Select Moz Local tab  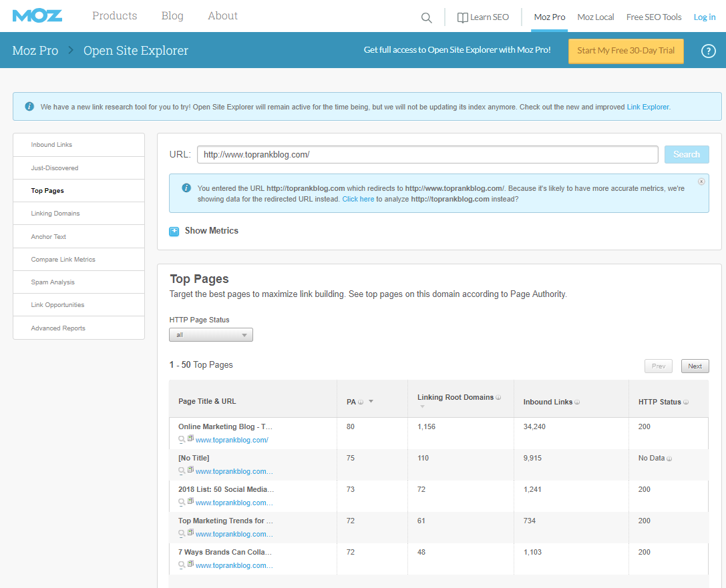click(x=596, y=17)
